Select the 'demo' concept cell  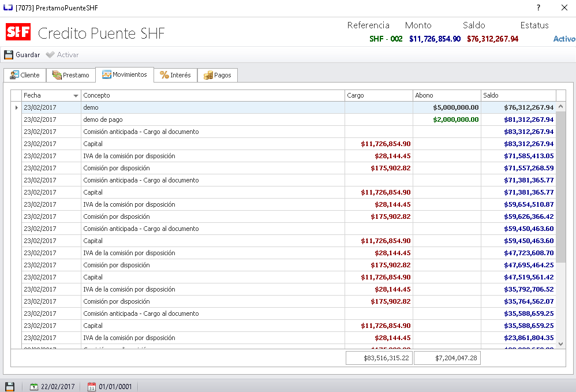point(213,107)
